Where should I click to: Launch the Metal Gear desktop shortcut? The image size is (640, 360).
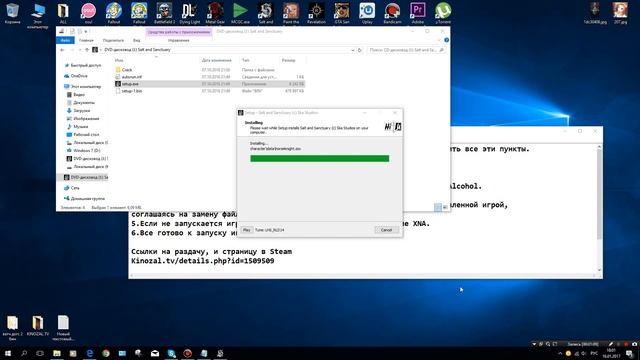pos(215,13)
